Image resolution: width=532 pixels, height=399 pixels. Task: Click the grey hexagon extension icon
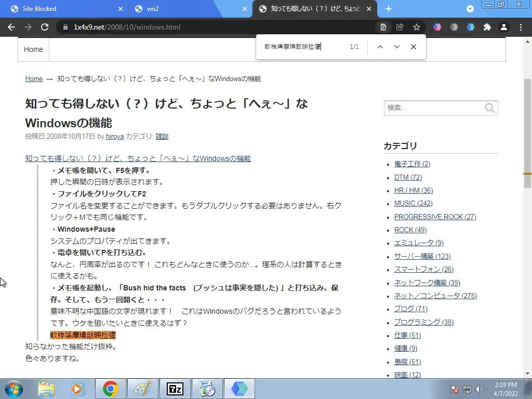(x=454, y=27)
